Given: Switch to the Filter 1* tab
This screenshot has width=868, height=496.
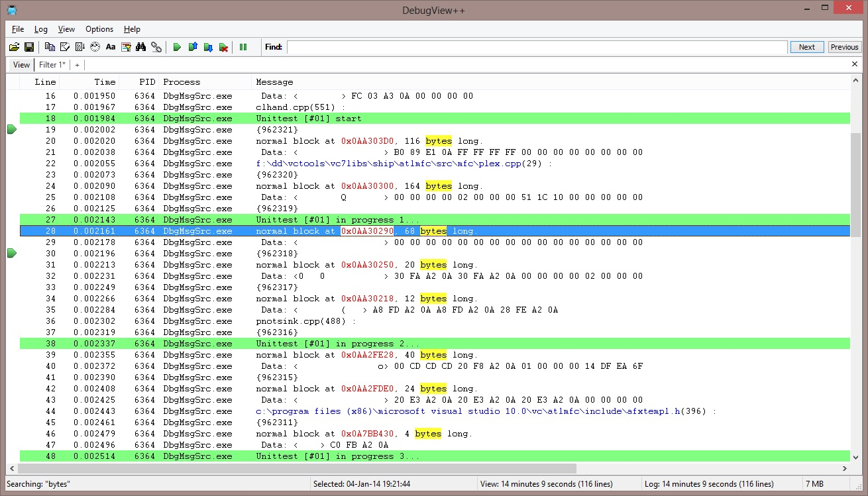Looking at the screenshot, I should coord(52,64).
